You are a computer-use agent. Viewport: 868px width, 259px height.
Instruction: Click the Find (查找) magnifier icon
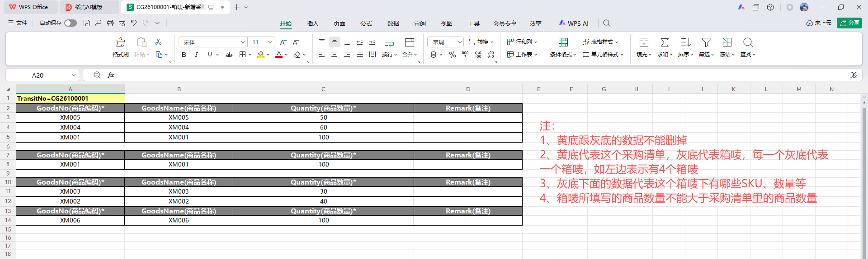[748, 42]
